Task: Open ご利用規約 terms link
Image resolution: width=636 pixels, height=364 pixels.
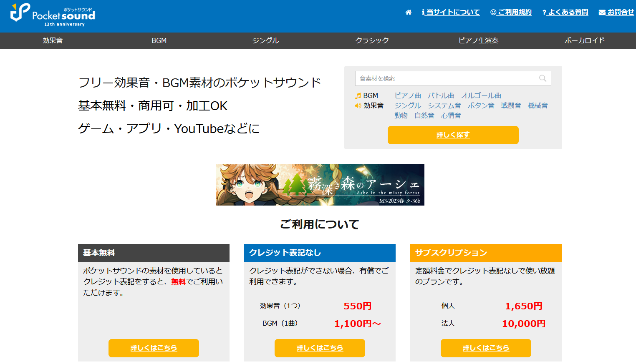Action: point(511,13)
